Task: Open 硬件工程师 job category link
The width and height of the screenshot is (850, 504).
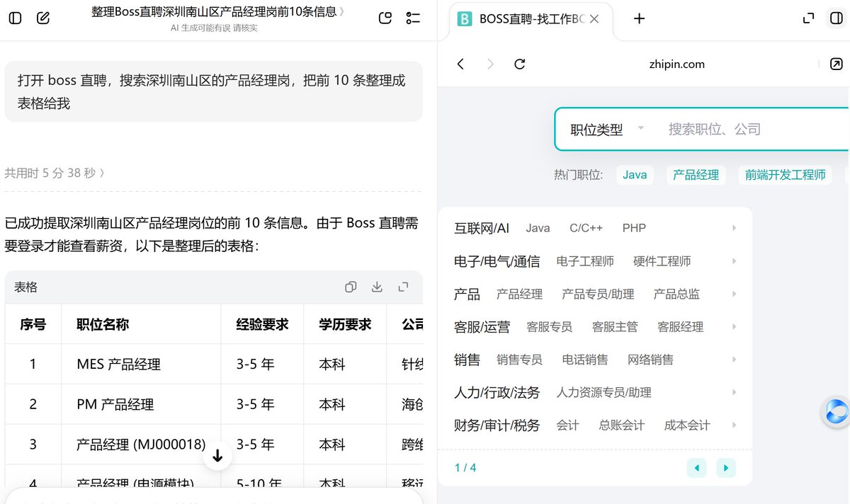Action: pyautogui.click(x=662, y=261)
